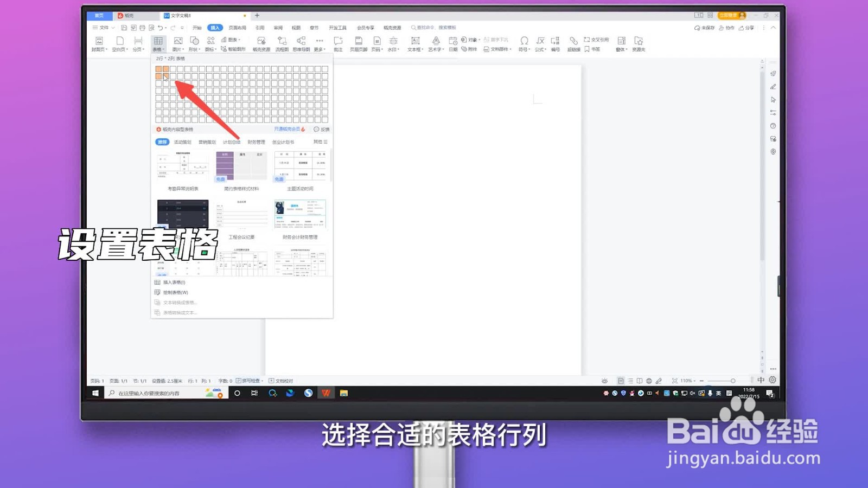Insert a 交叉引用 cross reference
868x488 pixels.
click(596, 40)
